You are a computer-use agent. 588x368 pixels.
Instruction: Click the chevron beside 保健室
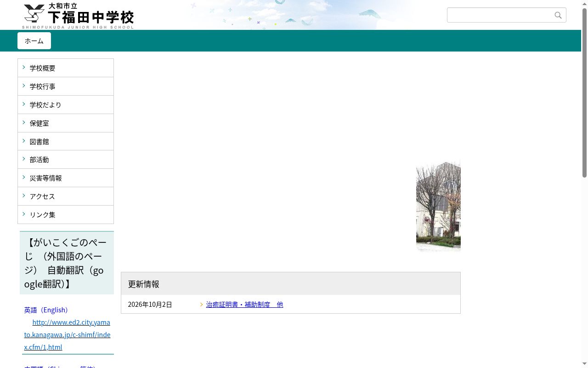[24, 122]
